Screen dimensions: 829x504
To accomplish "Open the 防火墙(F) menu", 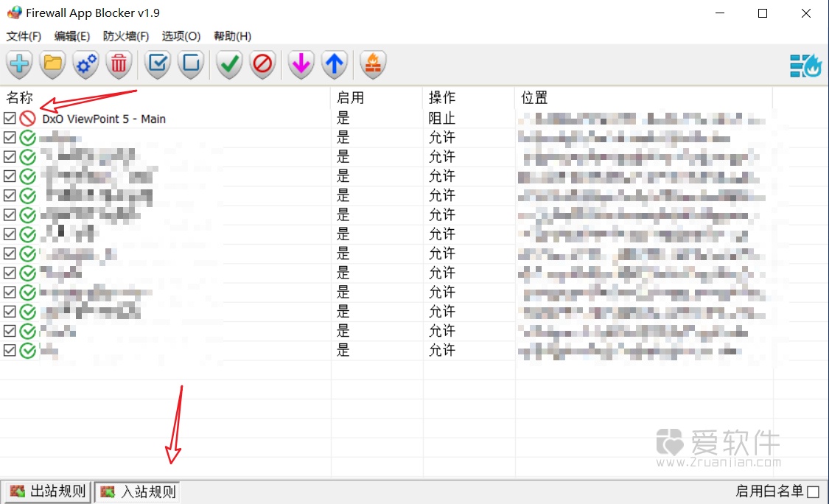I will pyautogui.click(x=125, y=35).
